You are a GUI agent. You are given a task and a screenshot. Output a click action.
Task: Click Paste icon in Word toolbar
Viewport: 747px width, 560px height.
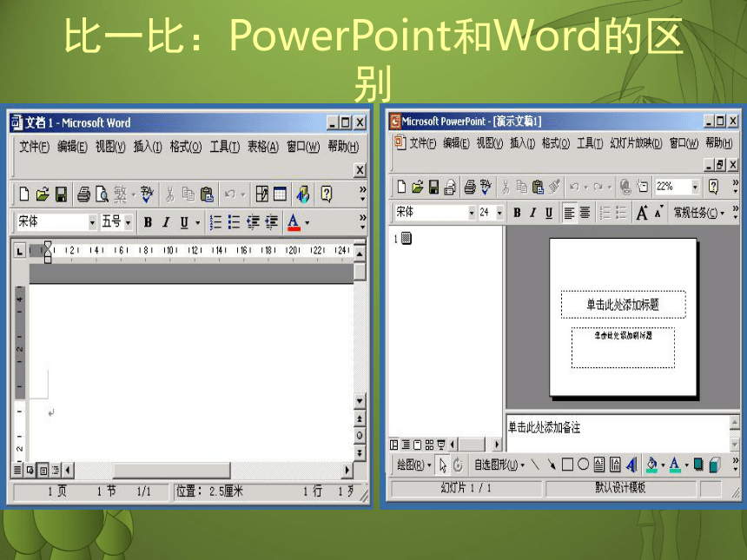click(x=207, y=194)
